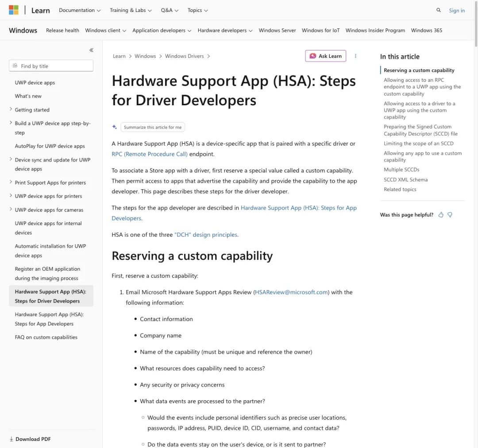Viewport: 478px width, 448px height.
Task: Click Windows in the breadcrumb
Action: pyautogui.click(x=145, y=56)
